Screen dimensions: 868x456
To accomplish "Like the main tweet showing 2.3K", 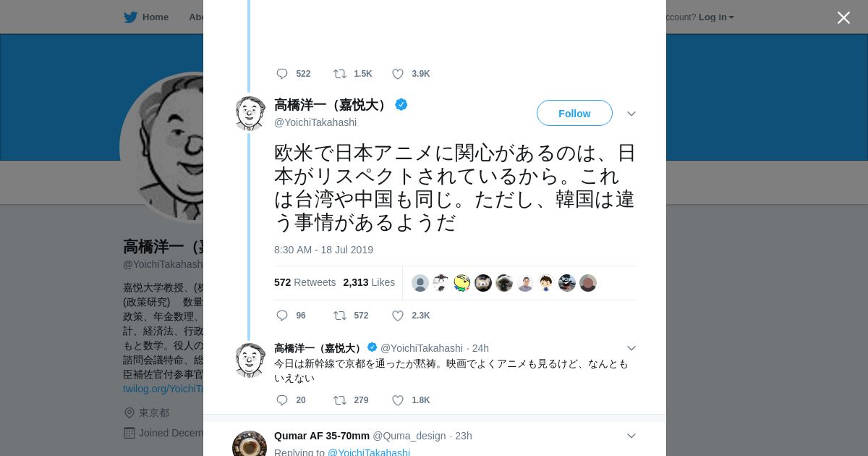I will click(x=398, y=316).
